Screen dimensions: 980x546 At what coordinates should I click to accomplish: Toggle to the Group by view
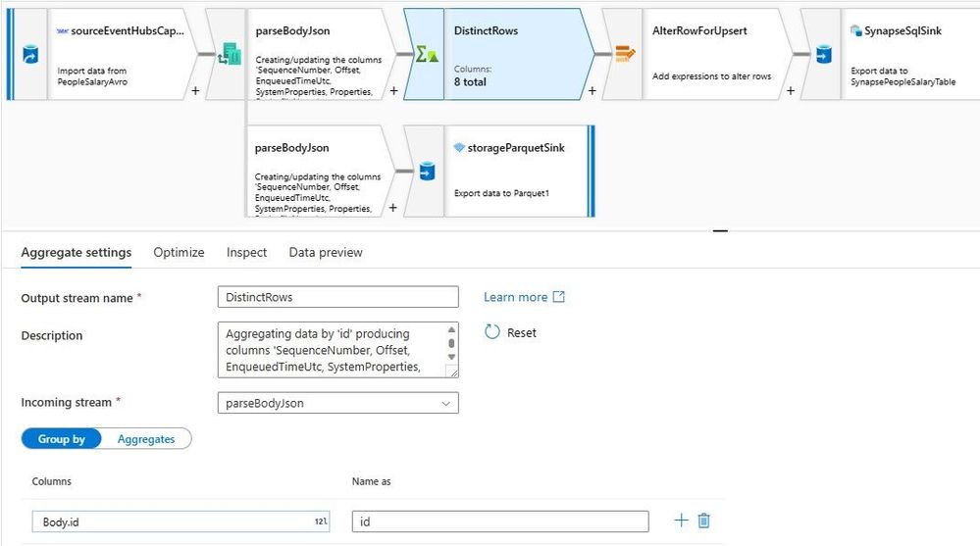(61, 438)
